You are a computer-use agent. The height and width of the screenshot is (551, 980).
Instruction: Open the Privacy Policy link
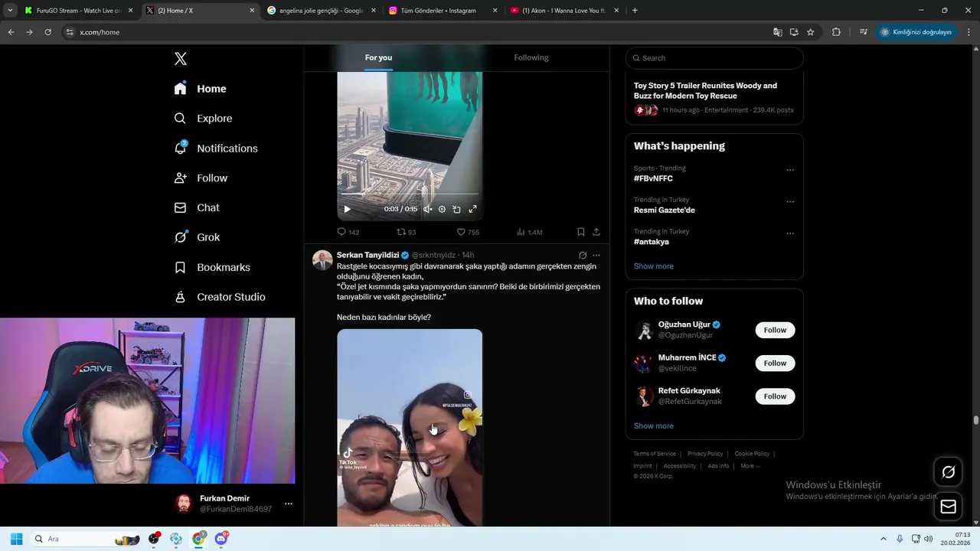click(705, 454)
